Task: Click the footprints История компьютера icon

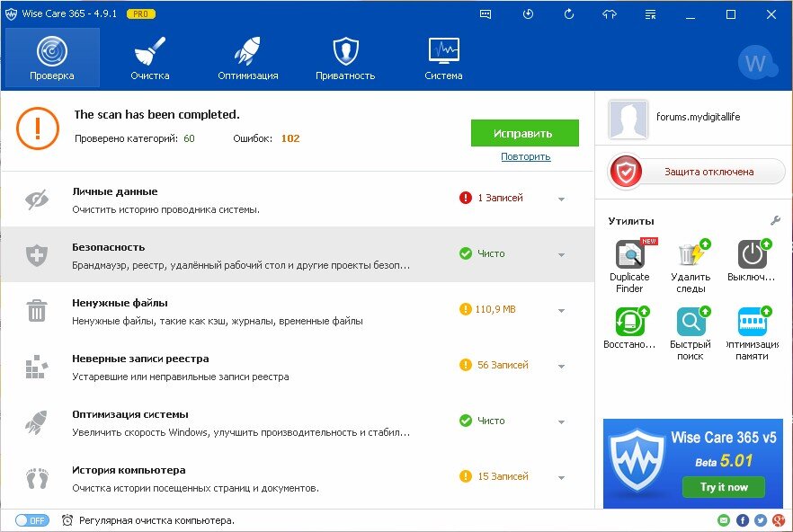Action: click(37, 478)
